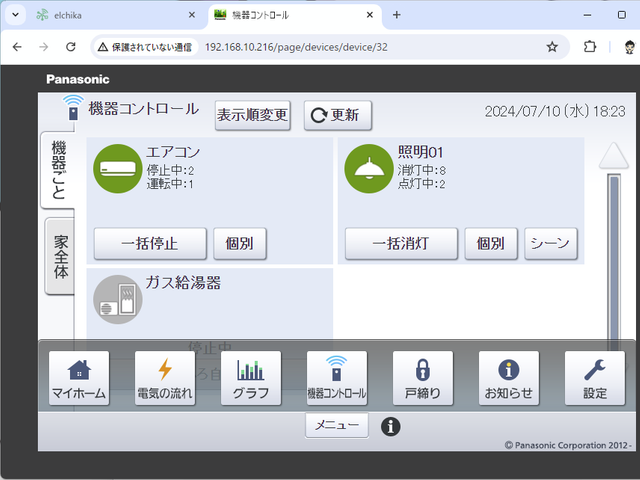Click the 運転中:1 status text
The image size is (640, 480).
pos(170,184)
